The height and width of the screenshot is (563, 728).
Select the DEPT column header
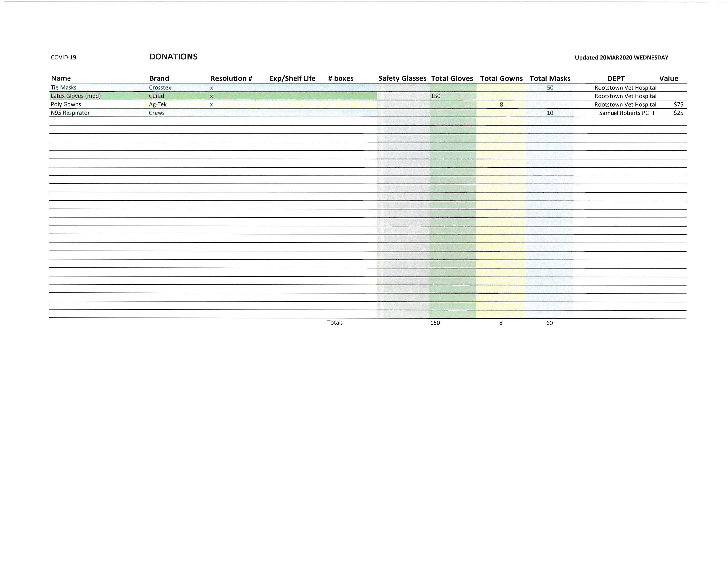(x=616, y=78)
